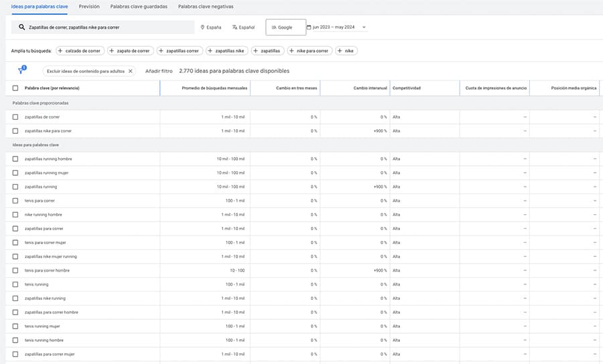The width and height of the screenshot is (603, 364).
Task: Switch to the Previsión tab
Action: 89,6
